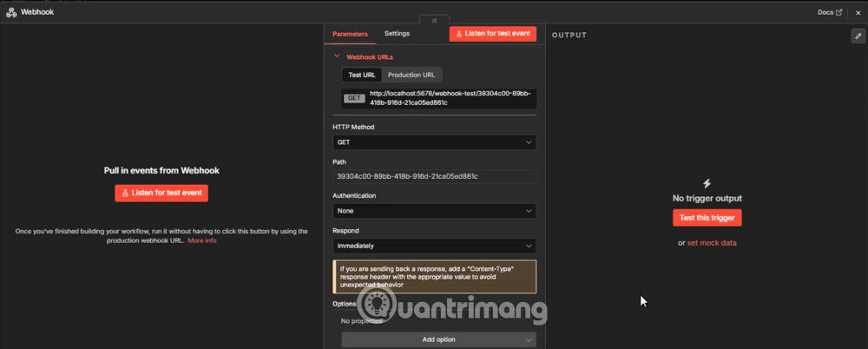The height and width of the screenshot is (349, 868).
Task: Open the Add option dropdown
Action: coord(438,339)
